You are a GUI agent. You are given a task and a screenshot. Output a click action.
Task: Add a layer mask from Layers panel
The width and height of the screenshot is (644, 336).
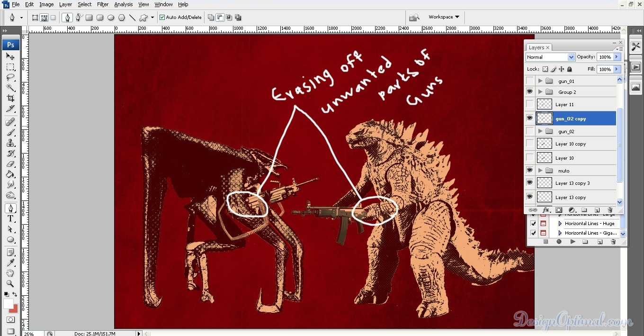tap(559, 210)
